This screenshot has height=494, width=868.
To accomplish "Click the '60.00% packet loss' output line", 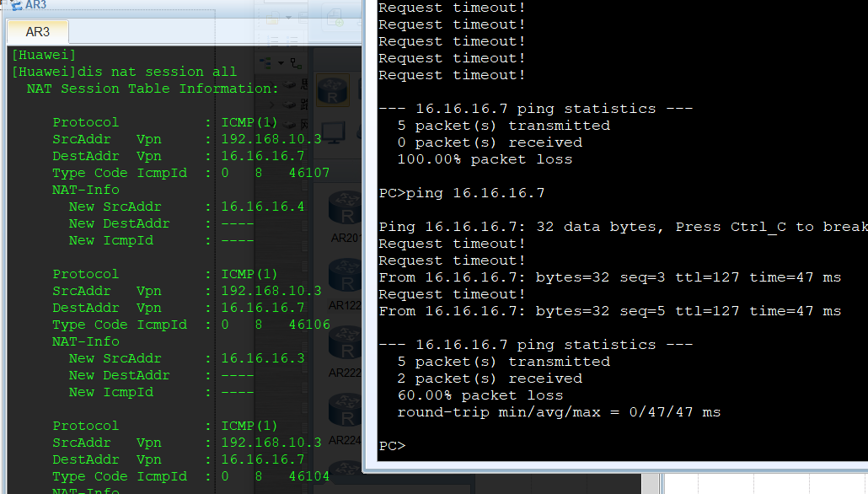I will pyautogui.click(x=480, y=395).
